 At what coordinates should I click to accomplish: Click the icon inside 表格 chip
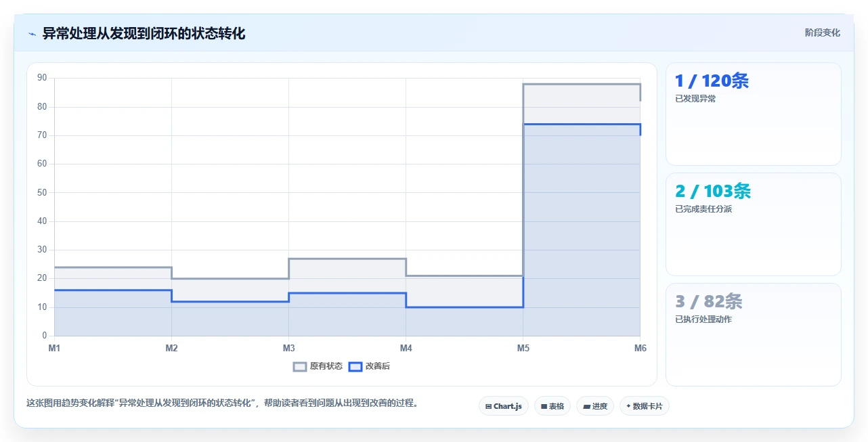(x=544, y=407)
